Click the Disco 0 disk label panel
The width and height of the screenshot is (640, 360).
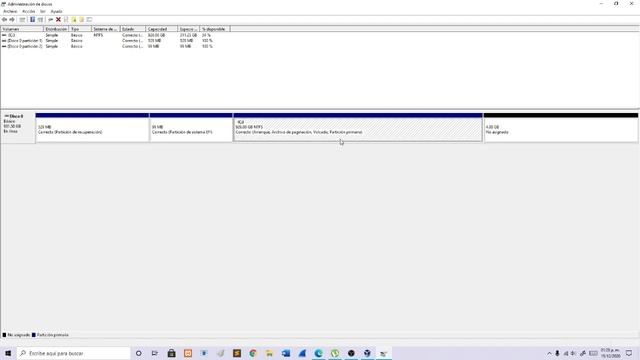[18, 128]
